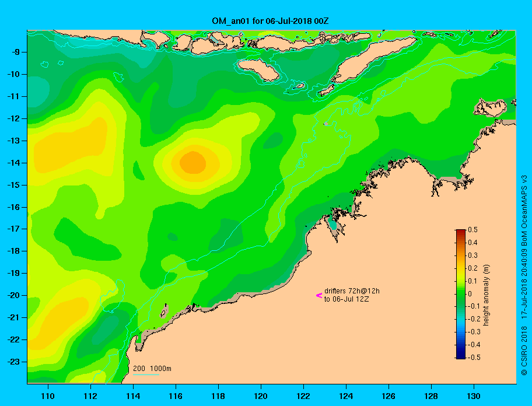Click longitude axis label '128'
The height and width of the screenshot is (406, 532).
pyautogui.click(x=431, y=396)
